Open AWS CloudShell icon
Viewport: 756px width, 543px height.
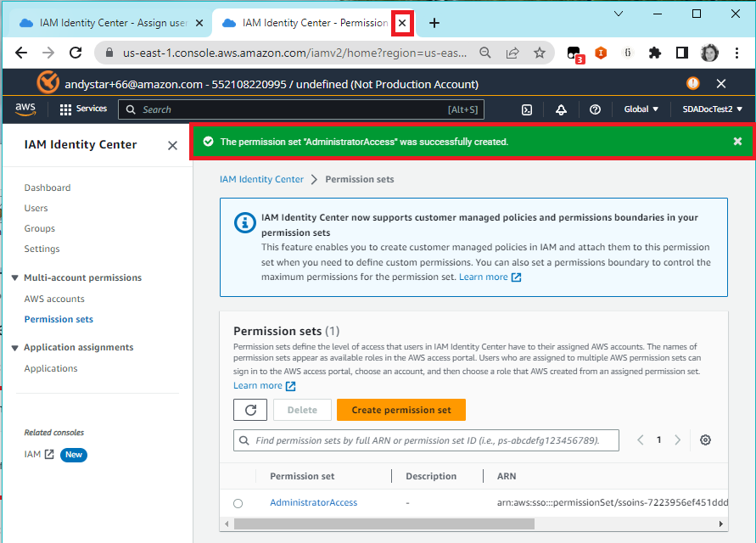[527, 109]
